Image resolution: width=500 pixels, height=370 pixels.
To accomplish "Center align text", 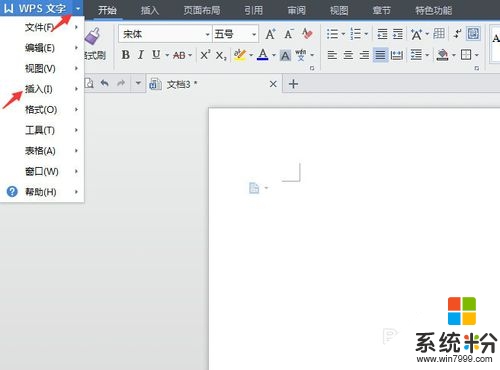I will tap(348, 55).
